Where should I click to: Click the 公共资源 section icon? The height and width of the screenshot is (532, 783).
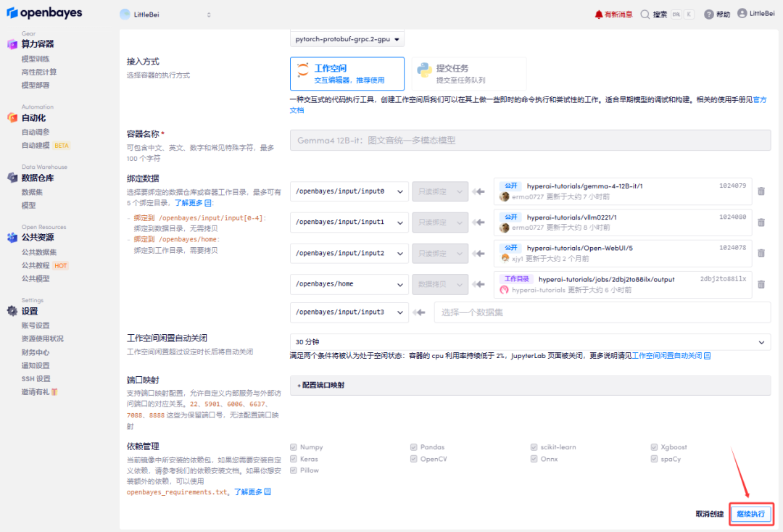[x=12, y=238]
